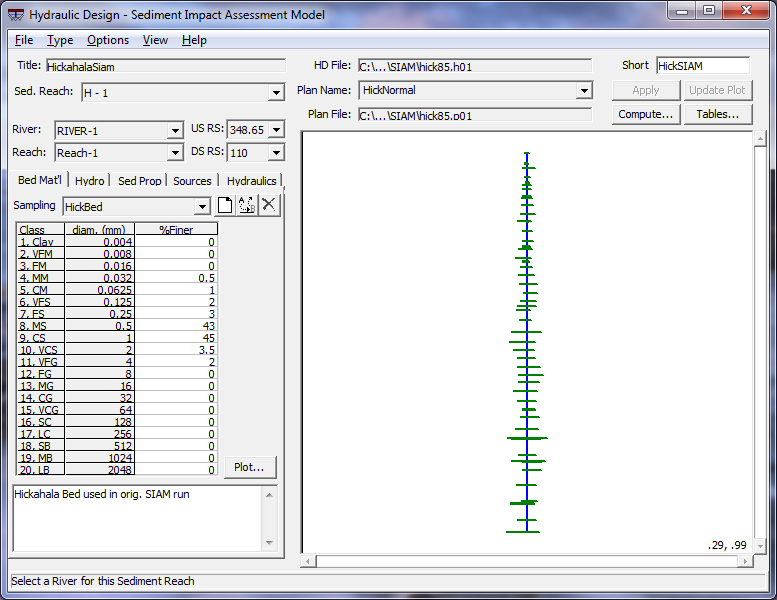The width and height of the screenshot is (777, 600).
Task: Switch to the Hydro tab
Action: pos(89,181)
